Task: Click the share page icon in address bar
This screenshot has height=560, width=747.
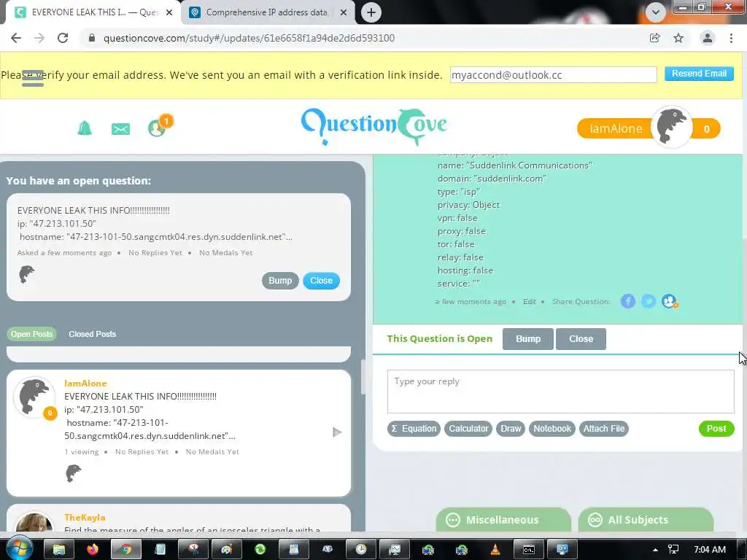Action: click(x=655, y=38)
